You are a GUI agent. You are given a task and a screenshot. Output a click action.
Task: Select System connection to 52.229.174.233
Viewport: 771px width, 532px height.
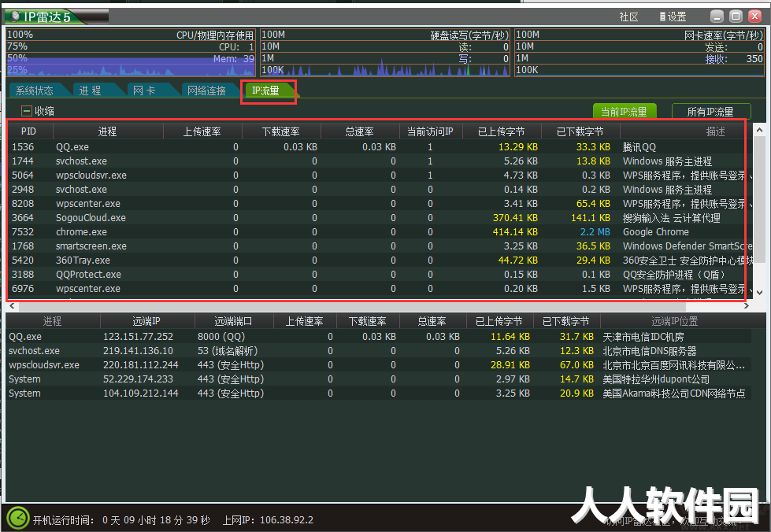pos(379,379)
